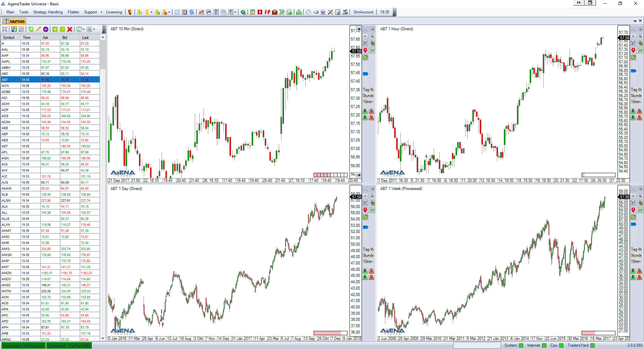Click the purple round icon in list toolbar
This screenshot has width=644, height=349.
(x=46, y=29)
